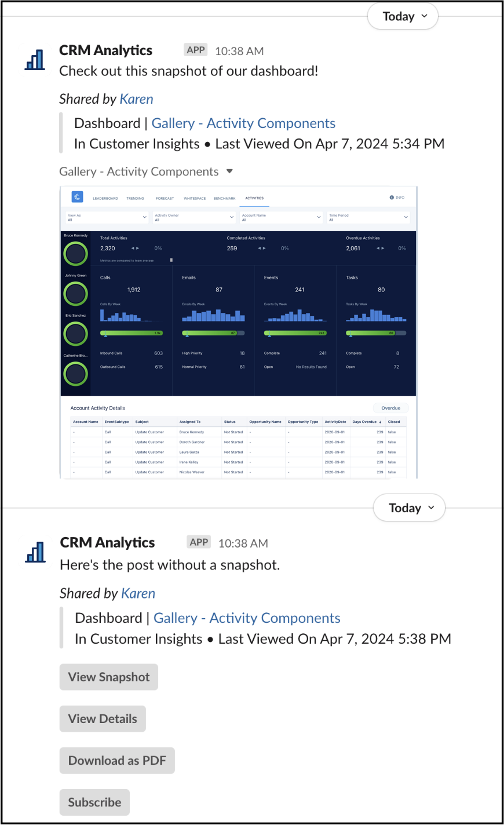Click the first message's CRM Analytics sender name
This screenshot has width=504, height=825.
coord(106,50)
